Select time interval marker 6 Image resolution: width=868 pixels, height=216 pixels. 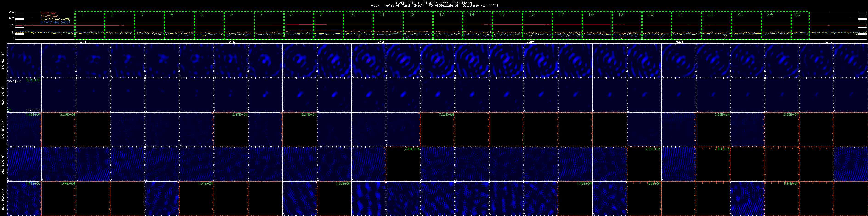click(231, 14)
